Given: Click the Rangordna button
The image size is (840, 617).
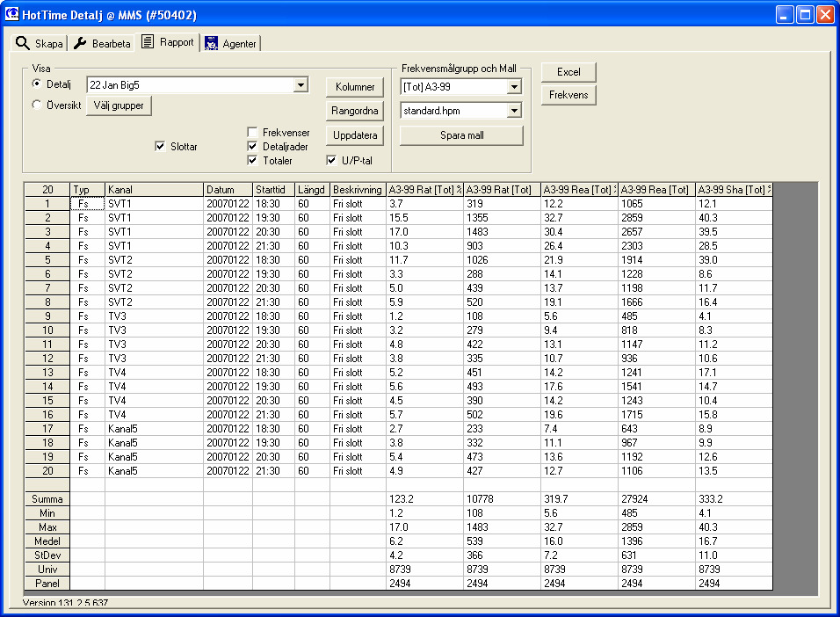Looking at the screenshot, I should tap(355, 111).
